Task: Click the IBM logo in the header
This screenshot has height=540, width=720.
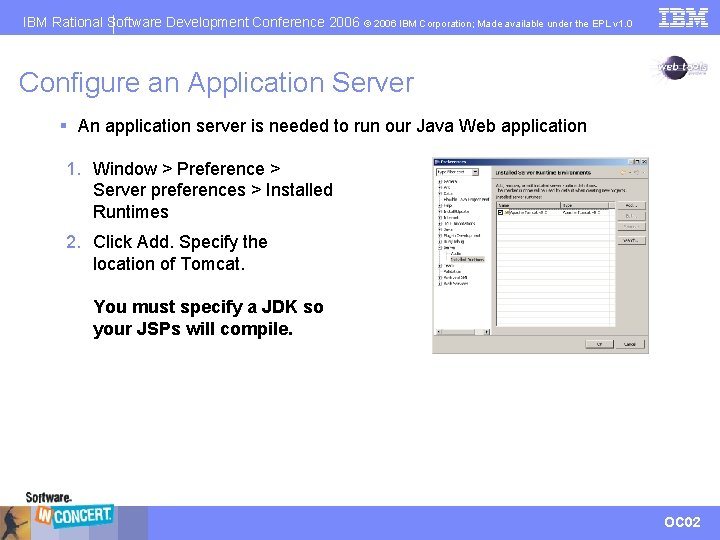Action: coord(683,17)
